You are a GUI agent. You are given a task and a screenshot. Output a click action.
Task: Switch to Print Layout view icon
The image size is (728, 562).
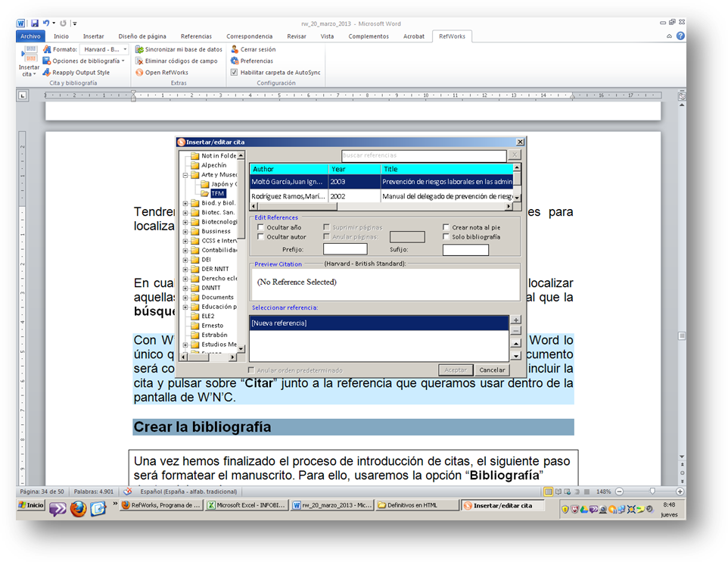tap(549, 492)
